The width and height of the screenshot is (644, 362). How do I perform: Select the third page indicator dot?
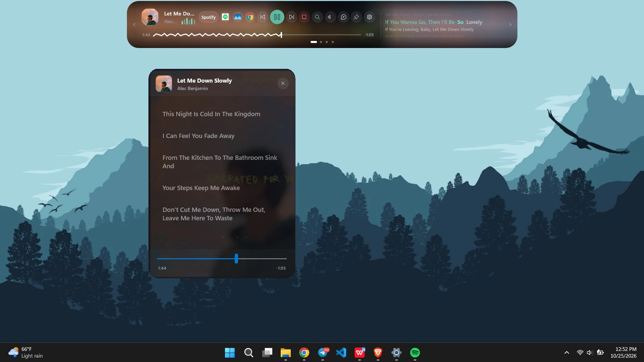[x=327, y=42]
